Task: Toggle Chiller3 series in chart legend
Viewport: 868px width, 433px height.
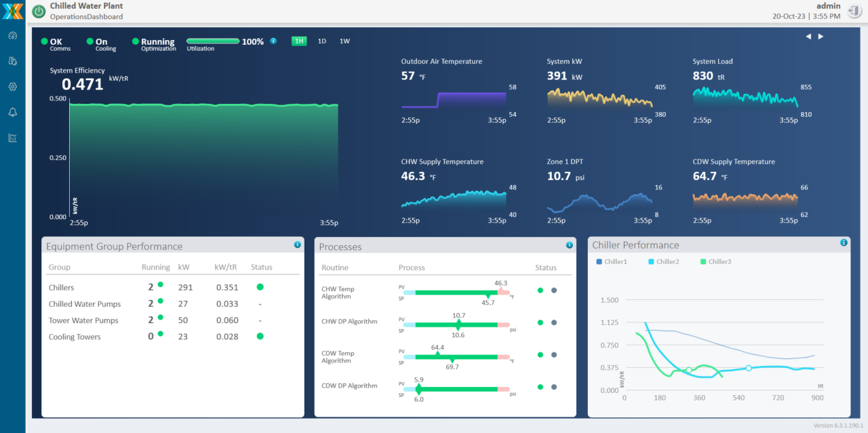Action: [716, 262]
